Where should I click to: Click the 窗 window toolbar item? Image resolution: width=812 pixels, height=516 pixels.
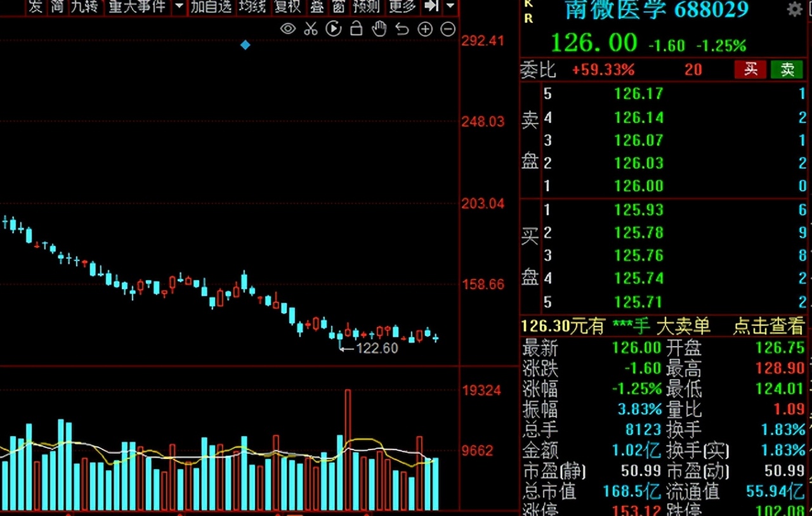(x=338, y=6)
